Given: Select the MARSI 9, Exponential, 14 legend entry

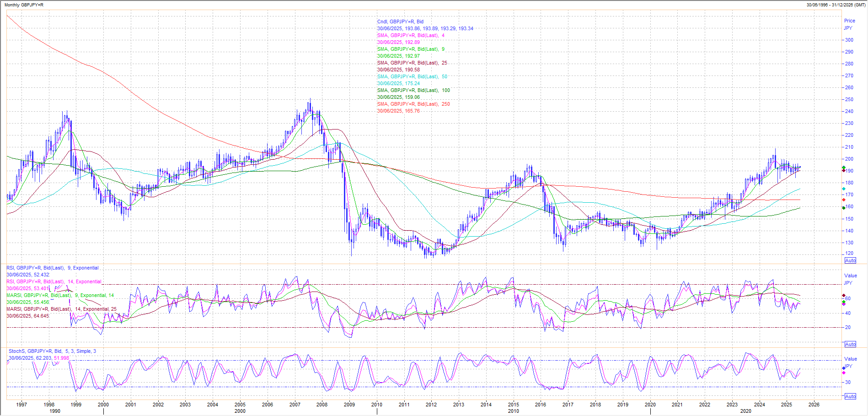Looking at the screenshot, I should tap(60, 295).
